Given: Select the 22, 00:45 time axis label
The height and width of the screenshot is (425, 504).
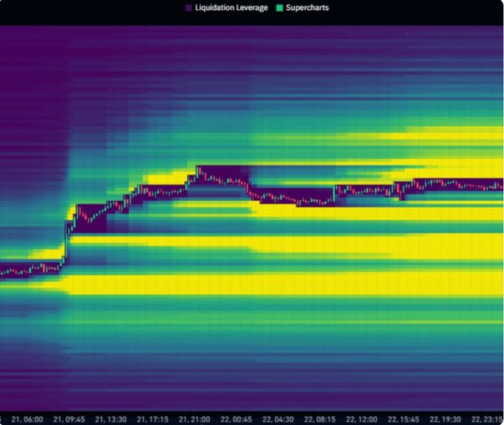Looking at the screenshot, I should [x=236, y=419].
